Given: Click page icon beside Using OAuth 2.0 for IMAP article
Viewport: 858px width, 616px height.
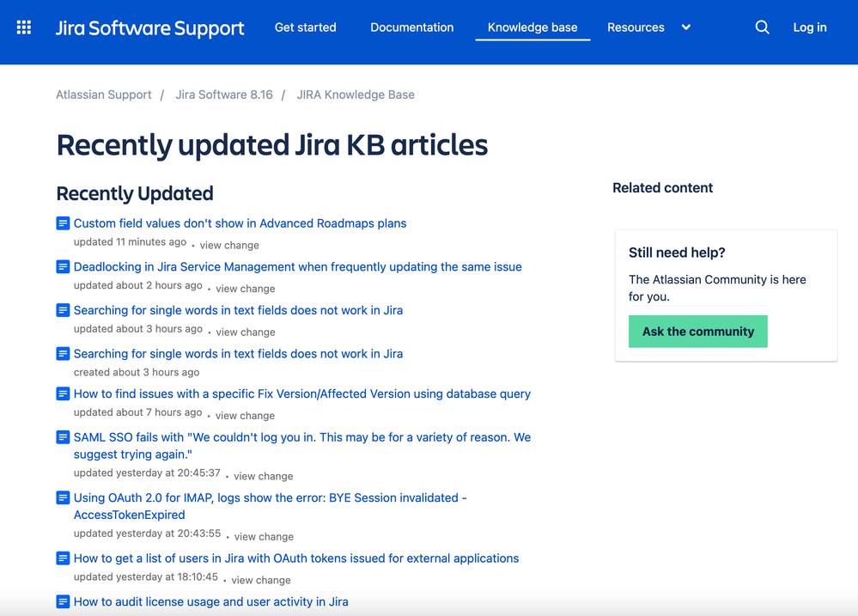Looking at the screenshot, I should [x=63, y=497].
